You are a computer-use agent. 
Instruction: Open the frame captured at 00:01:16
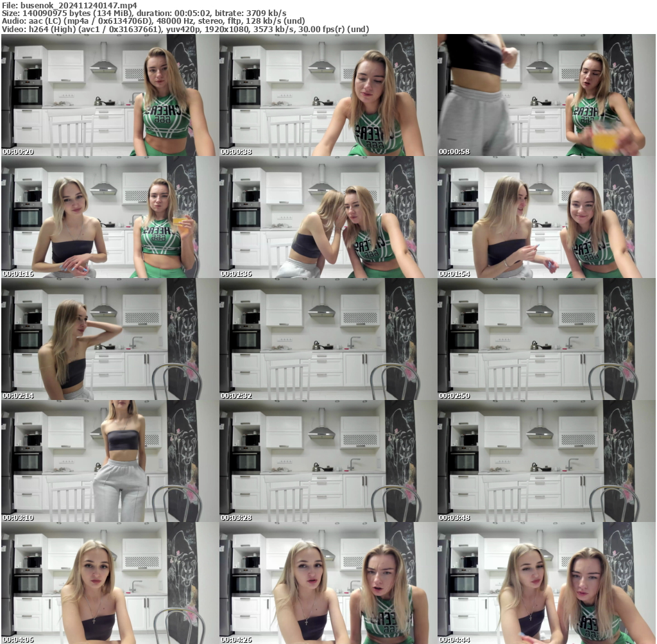pos(109,217)
